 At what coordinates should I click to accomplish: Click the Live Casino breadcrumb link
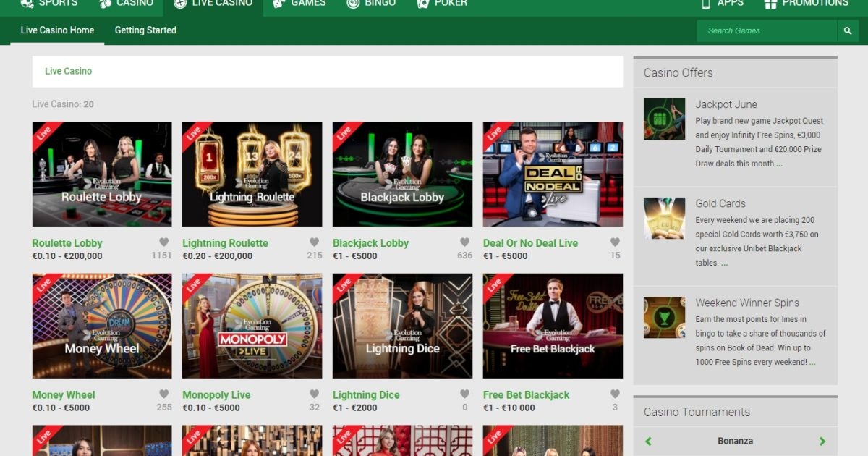click(x=68, y=71)
